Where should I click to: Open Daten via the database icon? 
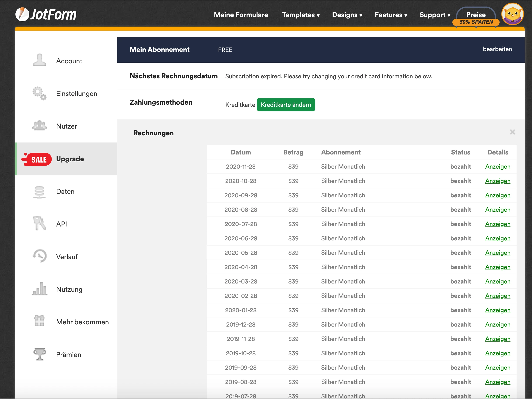point(39,191)
